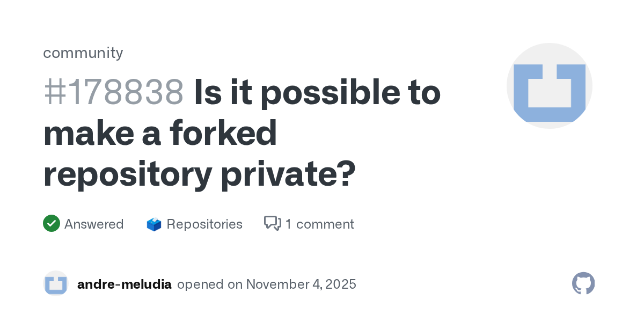The image size is (644, 322).
Task: Select the Answered status label
Action: pos(94,224)
